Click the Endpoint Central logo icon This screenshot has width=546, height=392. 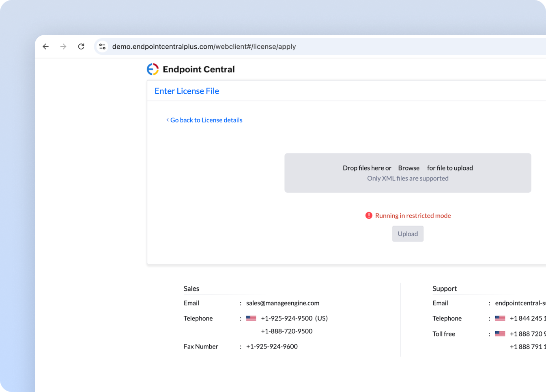[153, 69]
